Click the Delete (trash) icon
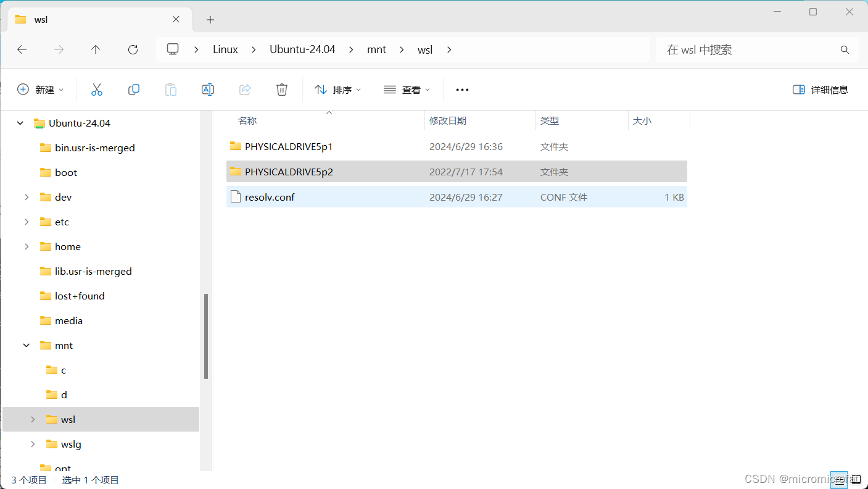The height and width of the screenshot is (489, 868). click(x=282, y=89)
